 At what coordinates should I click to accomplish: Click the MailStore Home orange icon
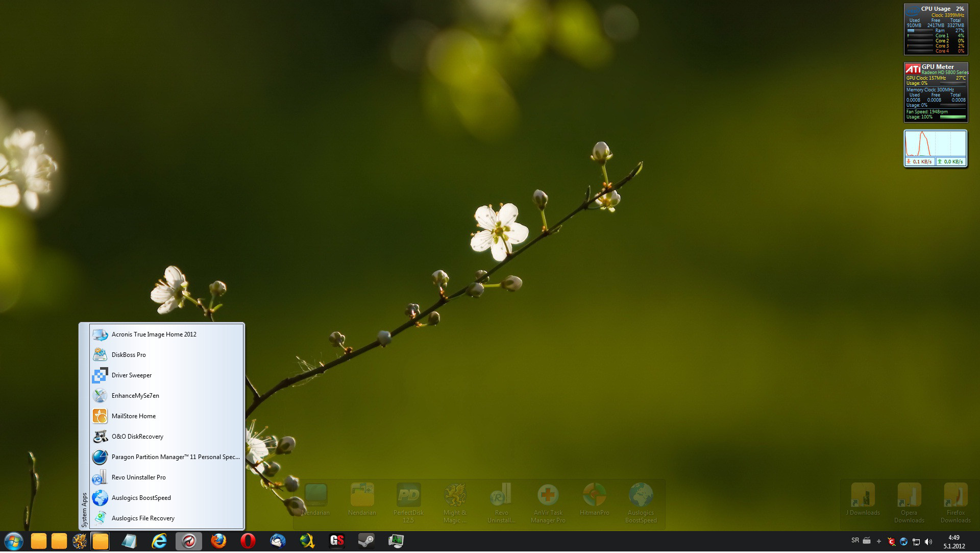[x=100, y=417]
